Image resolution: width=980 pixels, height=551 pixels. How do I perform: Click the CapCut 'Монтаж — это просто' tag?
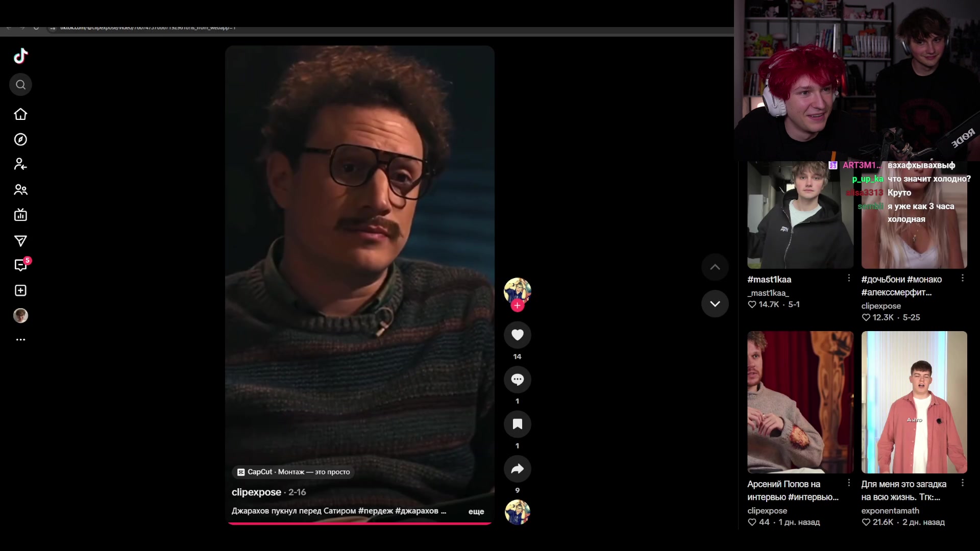click(x=293, y=472)
